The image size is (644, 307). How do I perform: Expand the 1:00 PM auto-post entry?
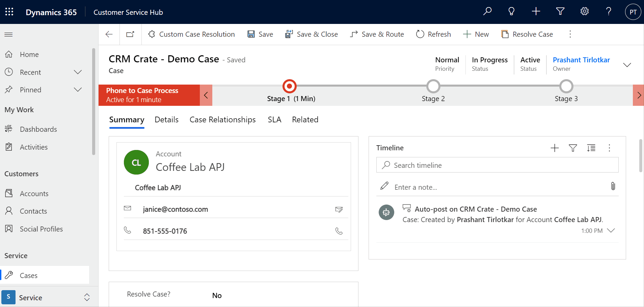(x=612, y=231)
